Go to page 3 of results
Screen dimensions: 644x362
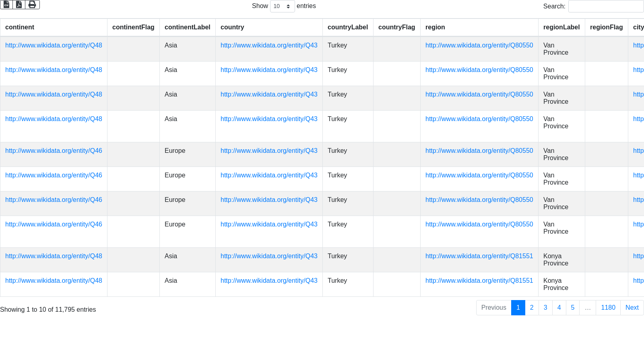[x=545, y=308]
